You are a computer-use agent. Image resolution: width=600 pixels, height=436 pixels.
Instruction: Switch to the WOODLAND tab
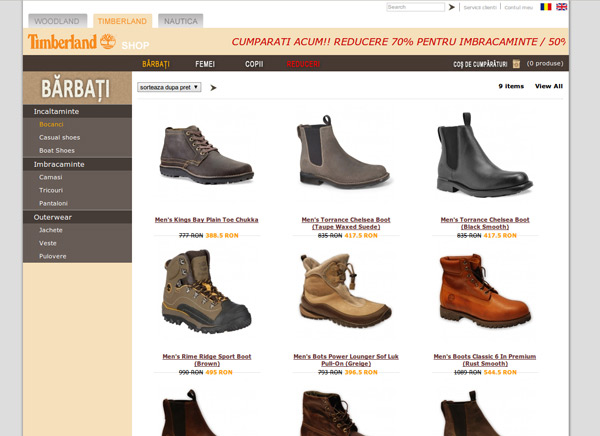[x=57, y=21]
